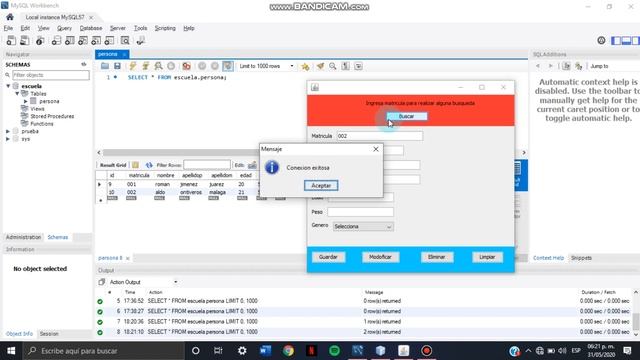
Task: Click the stop execution icon in the editor toolbar
Action: 171,66
